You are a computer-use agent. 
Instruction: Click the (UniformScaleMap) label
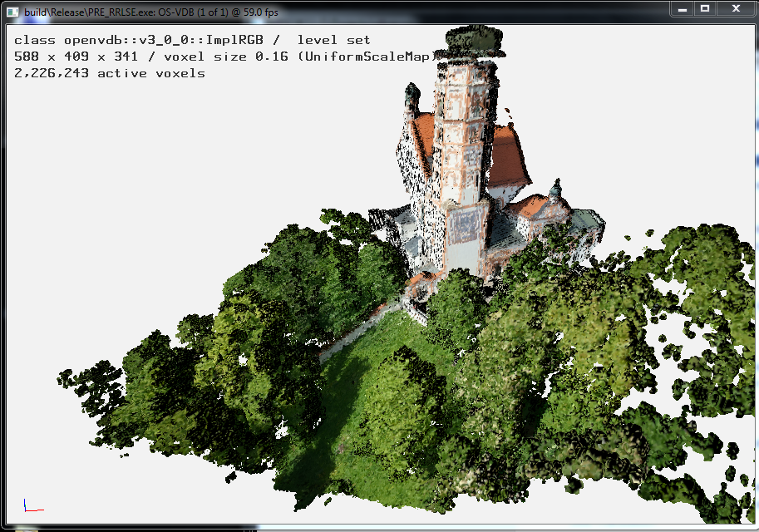coord(367,57)
